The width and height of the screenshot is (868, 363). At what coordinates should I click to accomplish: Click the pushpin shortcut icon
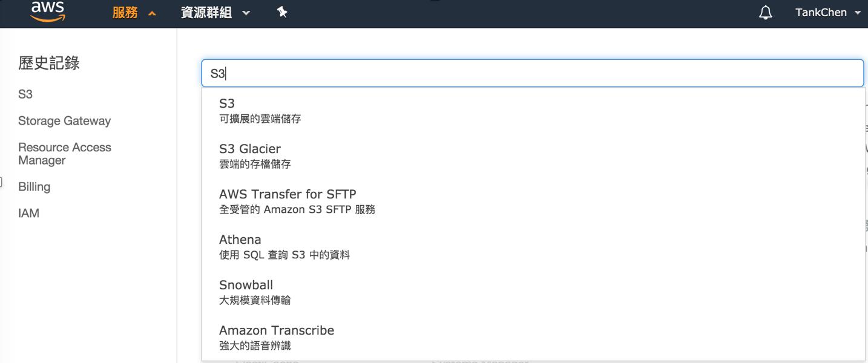click(281, 12)
